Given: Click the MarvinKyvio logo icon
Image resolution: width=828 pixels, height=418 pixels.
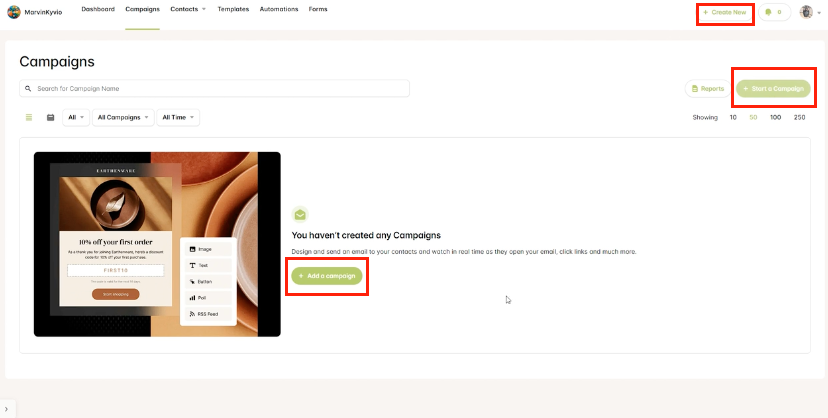Looking at the screenshot, I should [x=13, y=12].
